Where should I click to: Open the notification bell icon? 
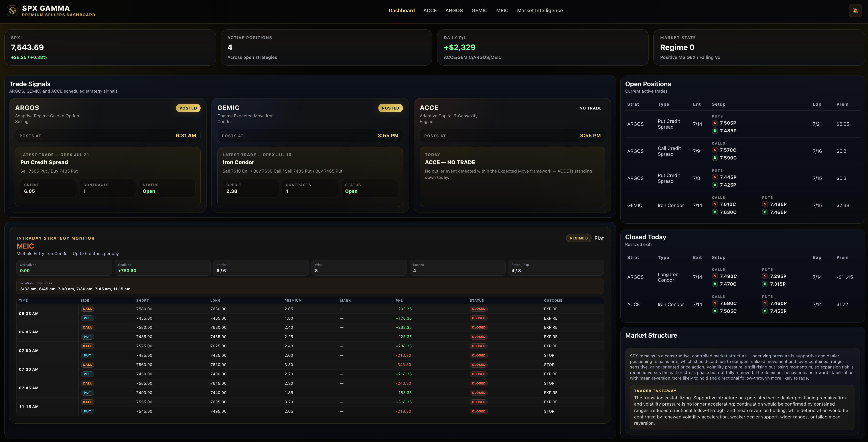[855, 10]
